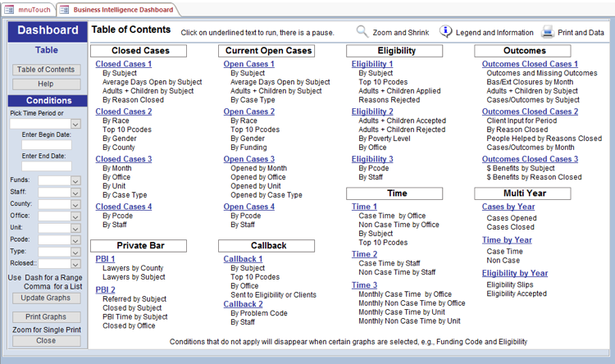Expand the Pcode dropdown
Image resolution: width=615 pixels, height=364 pixels.
click(x=75, y=239)
